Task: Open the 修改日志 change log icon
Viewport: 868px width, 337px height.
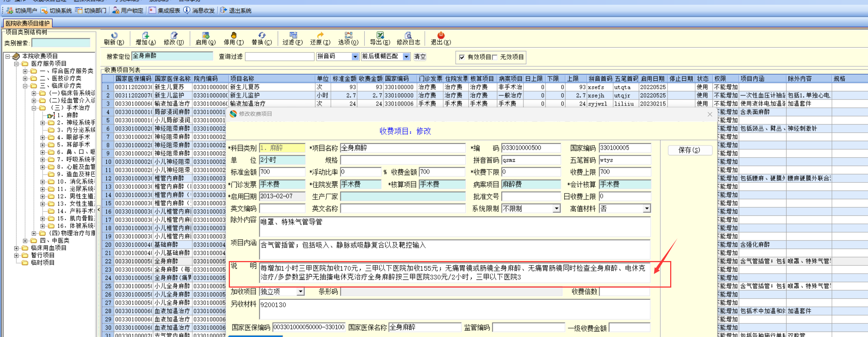Action: (x=408, y=35)
